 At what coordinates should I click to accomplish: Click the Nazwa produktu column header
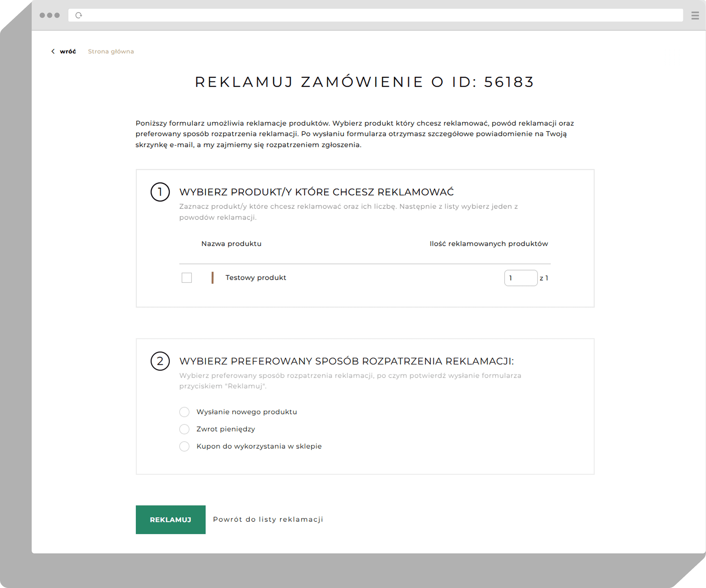tap(231, 244)
